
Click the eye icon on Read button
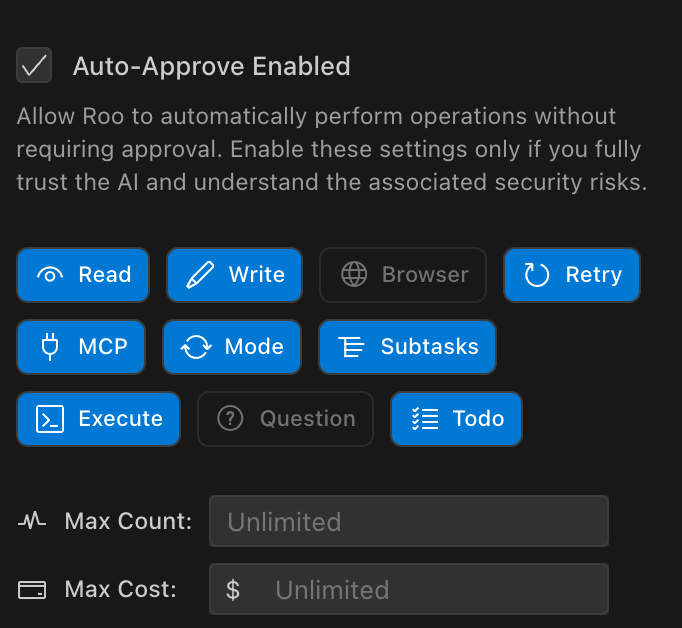[50, 275]
